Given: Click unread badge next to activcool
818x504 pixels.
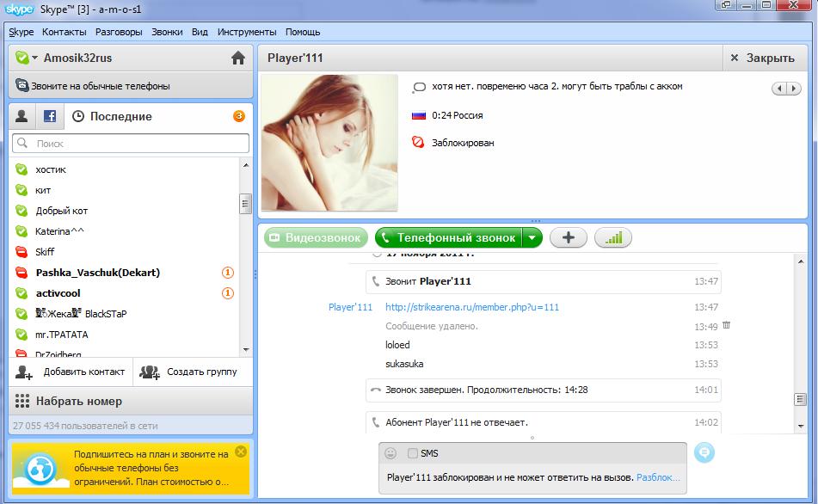Looking at the screenshot, I should click(x=227, y=293).
